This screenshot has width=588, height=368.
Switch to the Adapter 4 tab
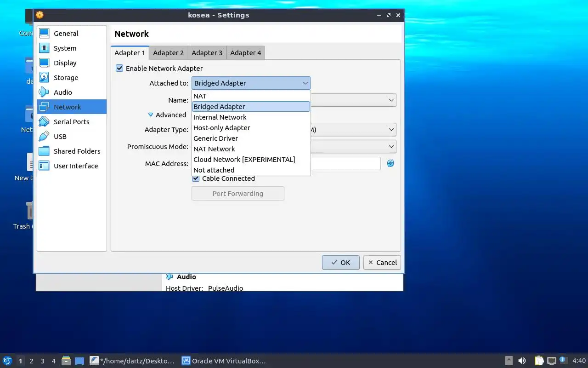click(x=246, y=53)
